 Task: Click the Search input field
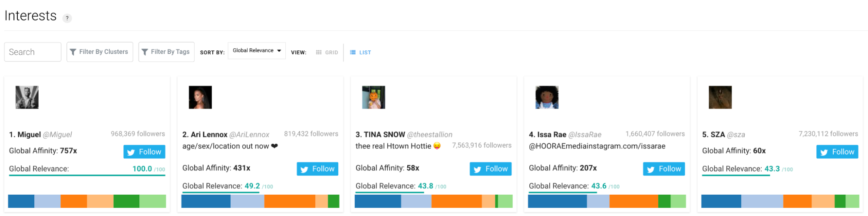point(33,52)
